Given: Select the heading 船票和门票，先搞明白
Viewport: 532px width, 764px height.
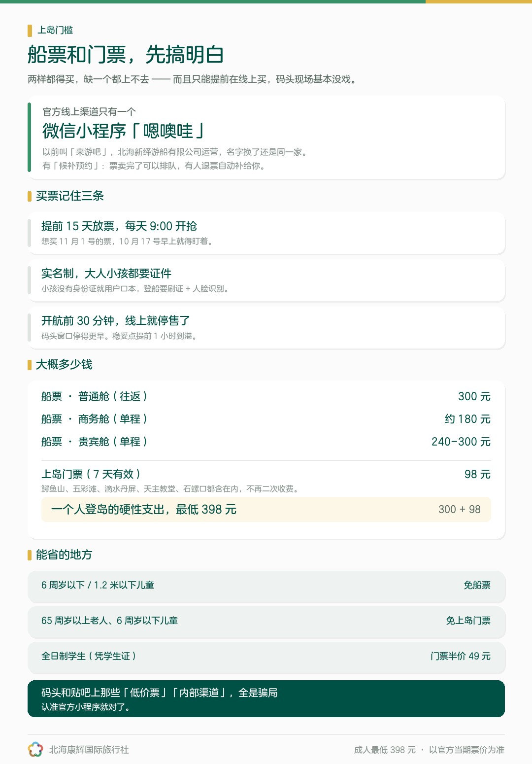Looking at the screenshot, I should (126, 55).
